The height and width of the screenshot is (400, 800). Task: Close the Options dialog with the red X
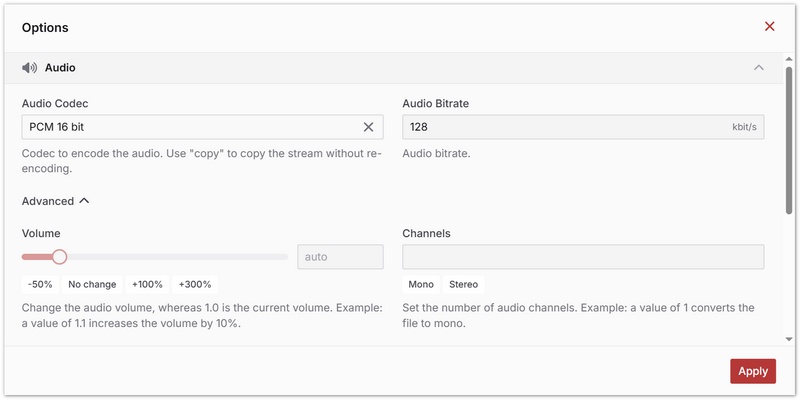(769, 27)
